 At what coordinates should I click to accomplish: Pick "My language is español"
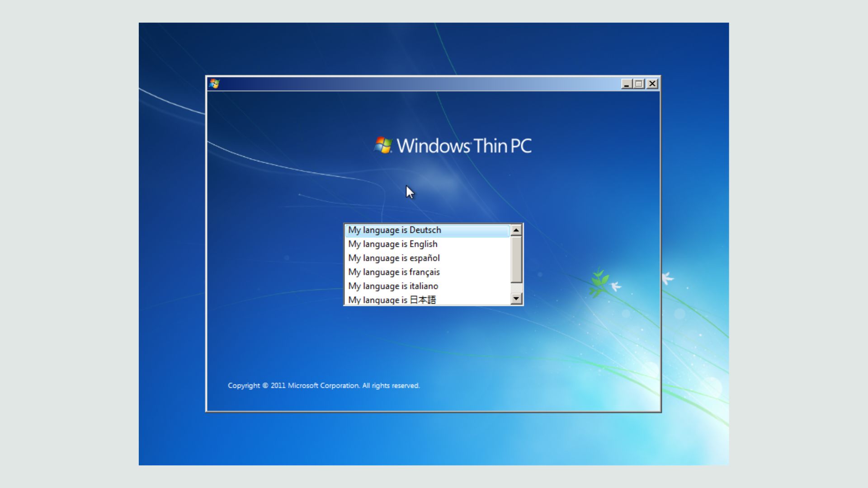(x=427, y=258)
